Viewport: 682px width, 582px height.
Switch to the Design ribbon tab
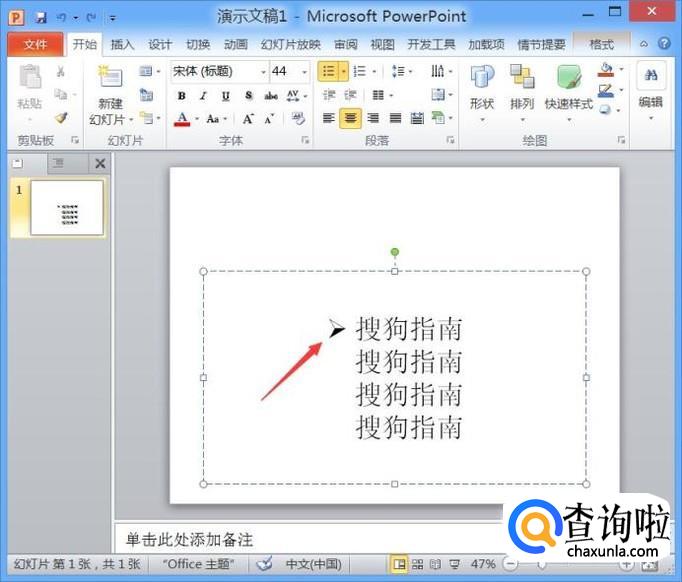click(160, 44)
